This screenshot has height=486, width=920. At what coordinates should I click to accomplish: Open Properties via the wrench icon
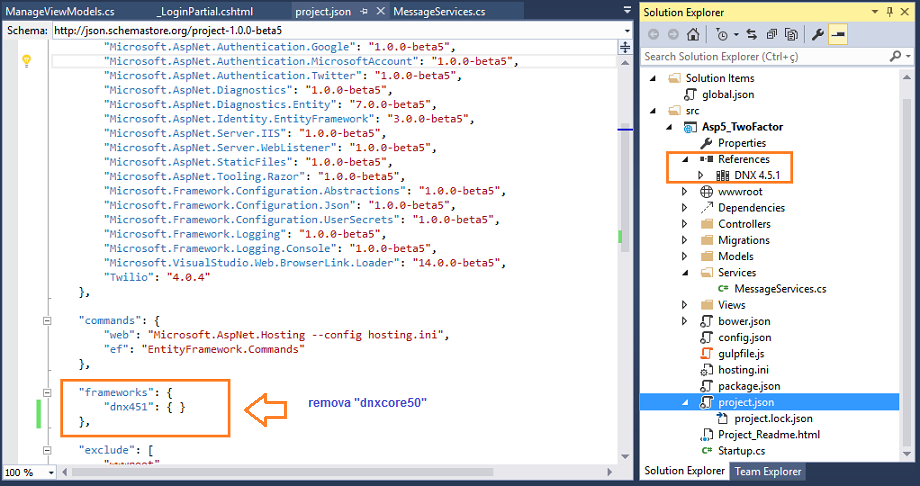tap(817, 35)
